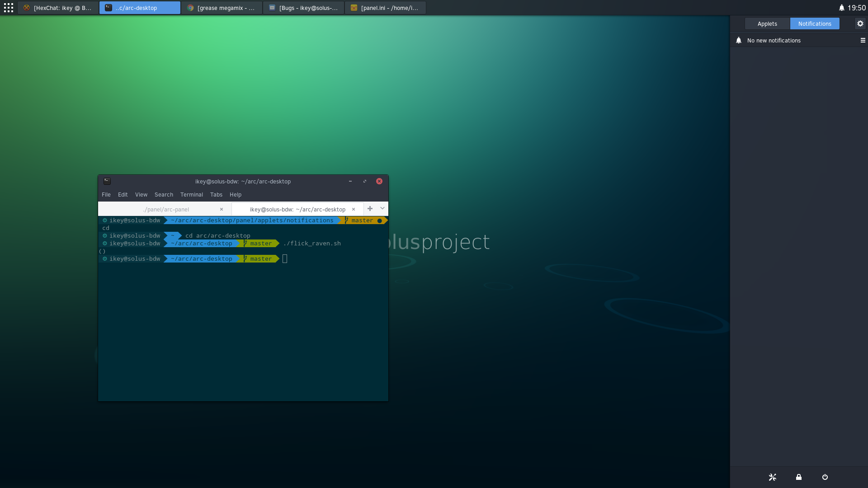Screen dimensions: 868x488
Task: Click the ./flick_raven.sh command text
Action: click(312, 244)
